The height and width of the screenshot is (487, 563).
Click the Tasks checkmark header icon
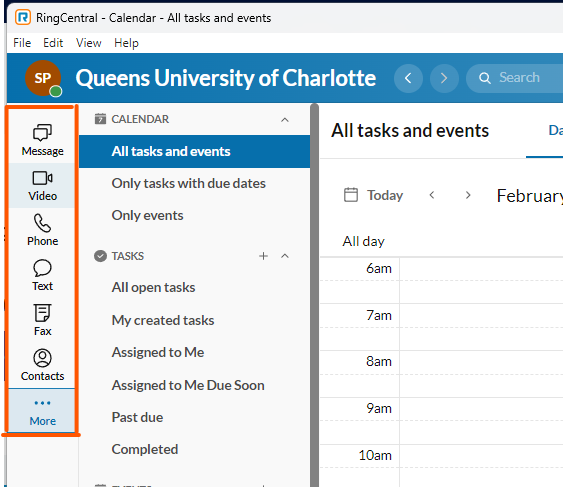click(x=100, y=256)
